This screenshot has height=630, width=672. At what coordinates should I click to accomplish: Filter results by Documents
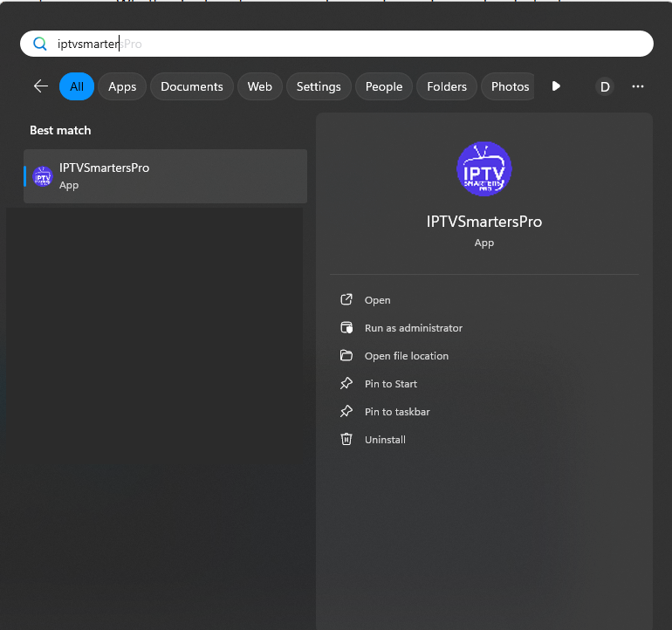coord(192,86)
